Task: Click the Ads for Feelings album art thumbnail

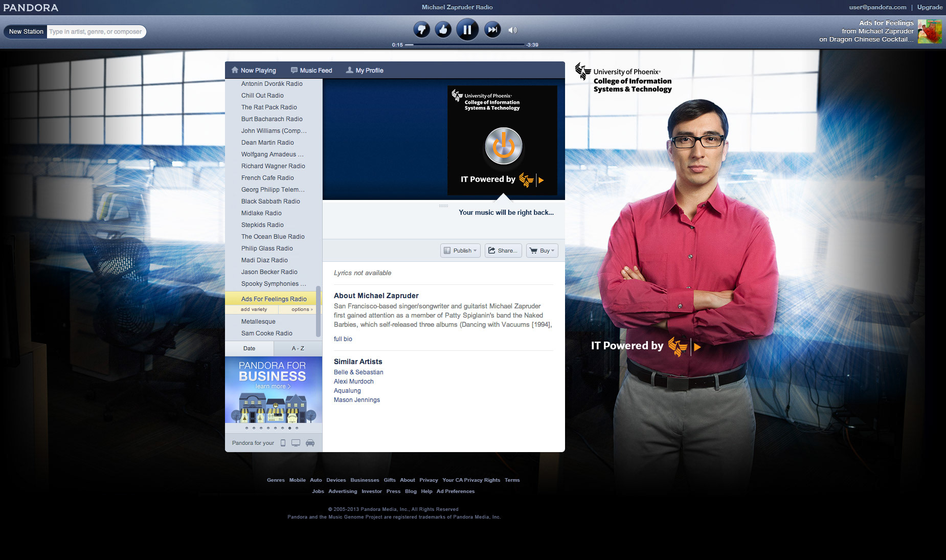Action: (x=930, y=31)
